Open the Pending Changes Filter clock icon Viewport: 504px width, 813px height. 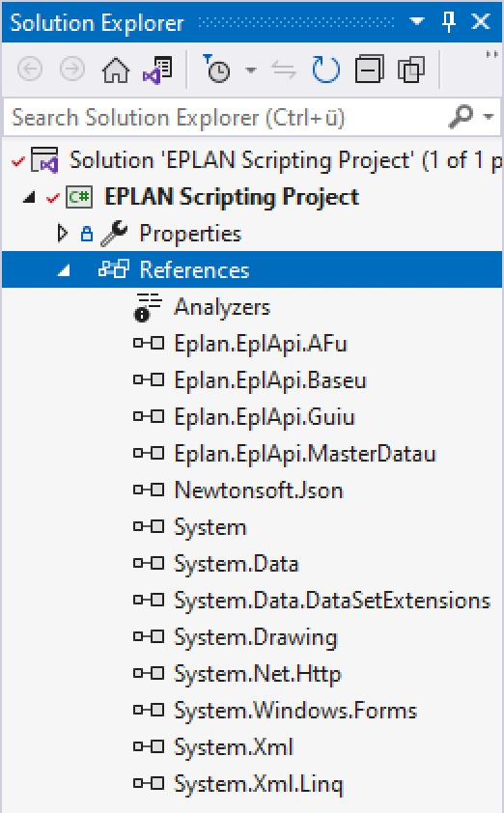point(218,69)
